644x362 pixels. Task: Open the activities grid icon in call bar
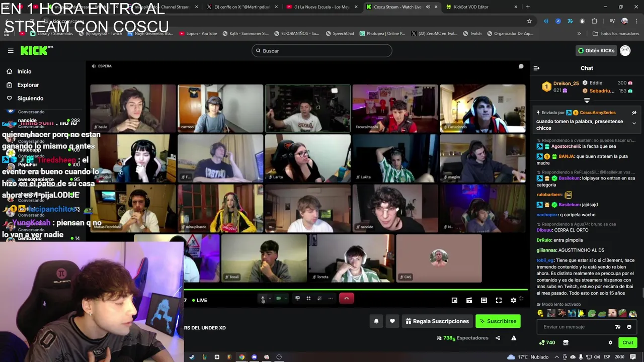coord(308,299)
